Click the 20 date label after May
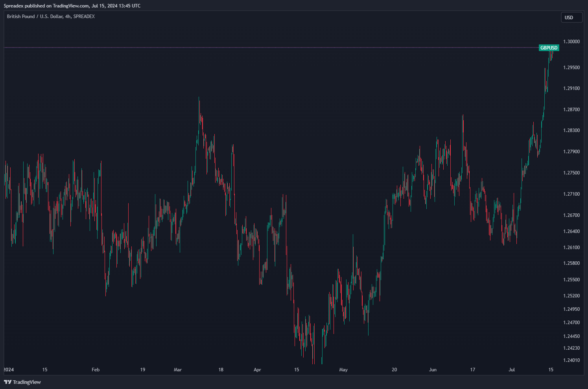This screenshot has height=389, width=588. [x=394, y=370]
